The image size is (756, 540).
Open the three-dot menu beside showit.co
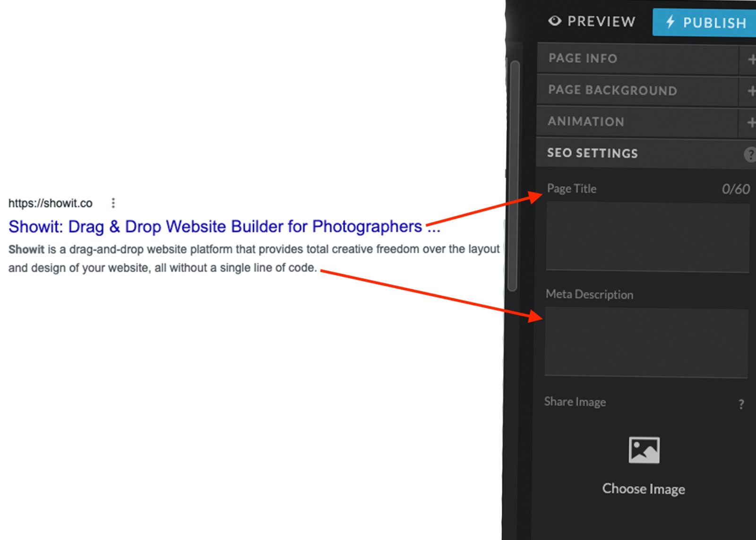(x=113, y=203)
